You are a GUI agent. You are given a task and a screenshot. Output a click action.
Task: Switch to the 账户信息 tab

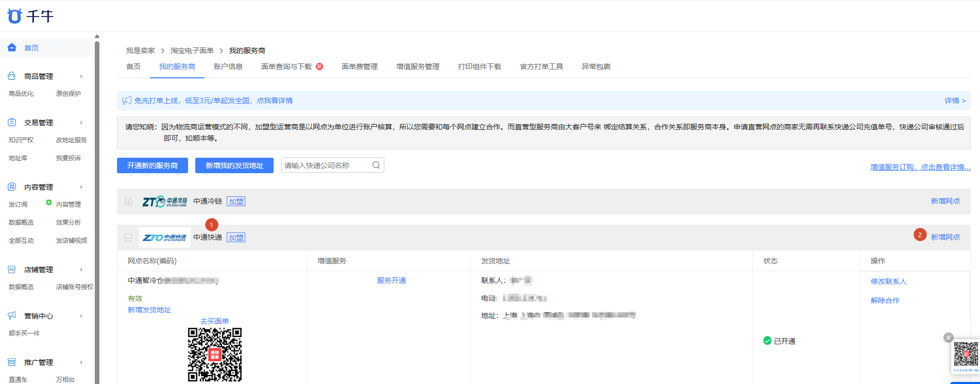228,66
